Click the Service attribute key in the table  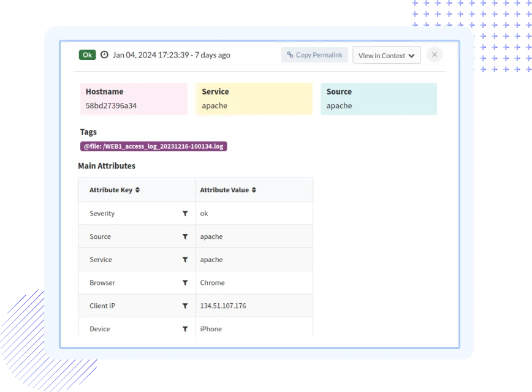click(101, 260)
